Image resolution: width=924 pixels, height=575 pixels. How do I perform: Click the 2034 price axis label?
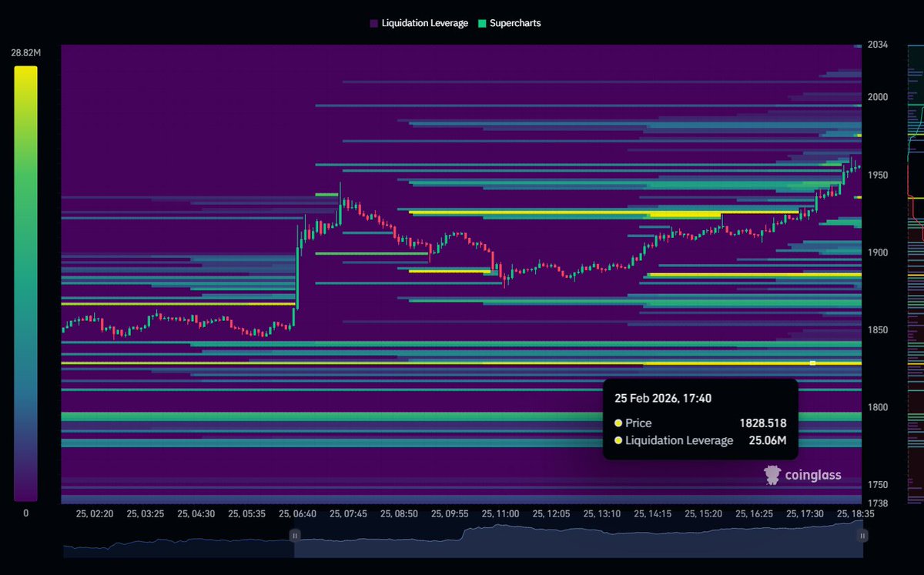tap(877, 45)
